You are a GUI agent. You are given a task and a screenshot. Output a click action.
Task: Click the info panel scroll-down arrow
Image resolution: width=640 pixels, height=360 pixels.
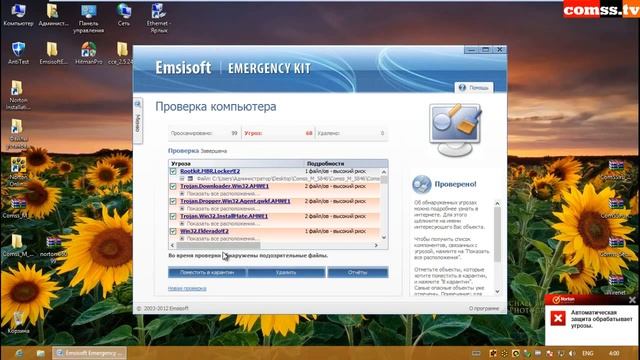497,291
